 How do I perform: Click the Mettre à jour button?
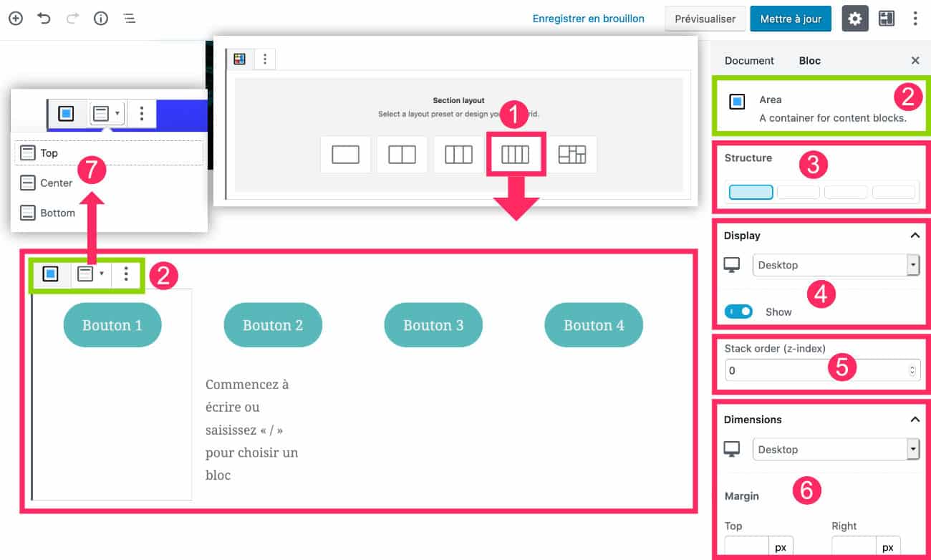point(791,19)
